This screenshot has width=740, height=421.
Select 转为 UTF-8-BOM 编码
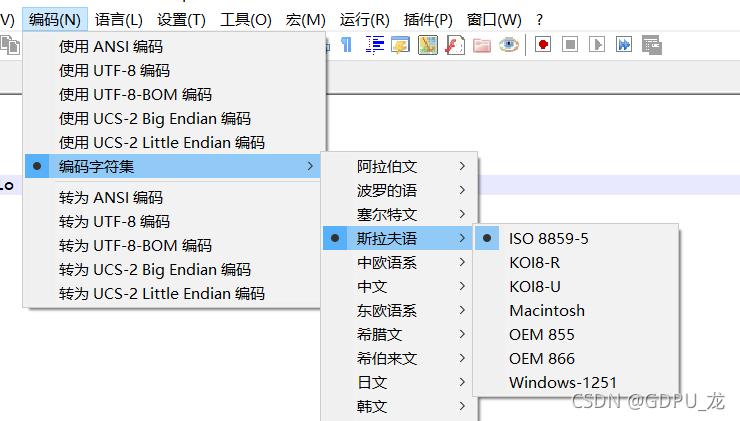(174, 245)
